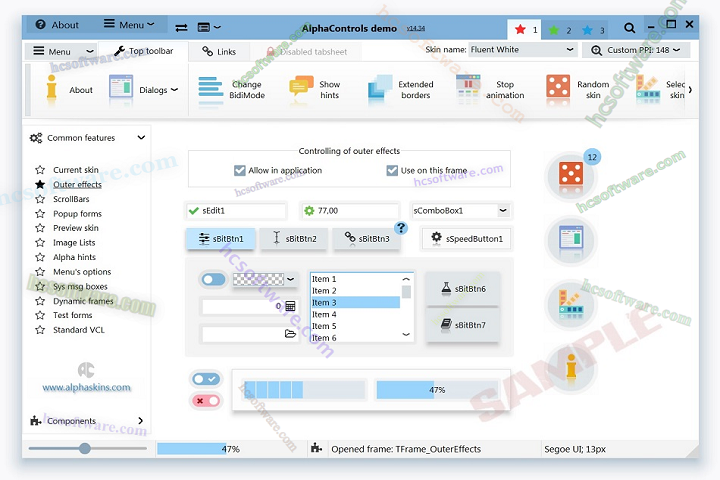Click the round dialog window button on the right

(x=571, y=240)
